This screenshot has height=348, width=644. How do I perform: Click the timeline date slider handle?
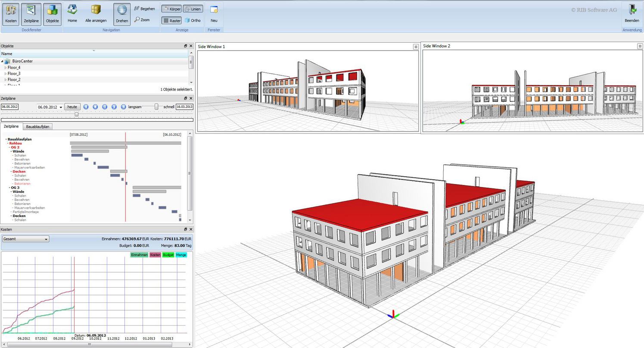(77, 114)
